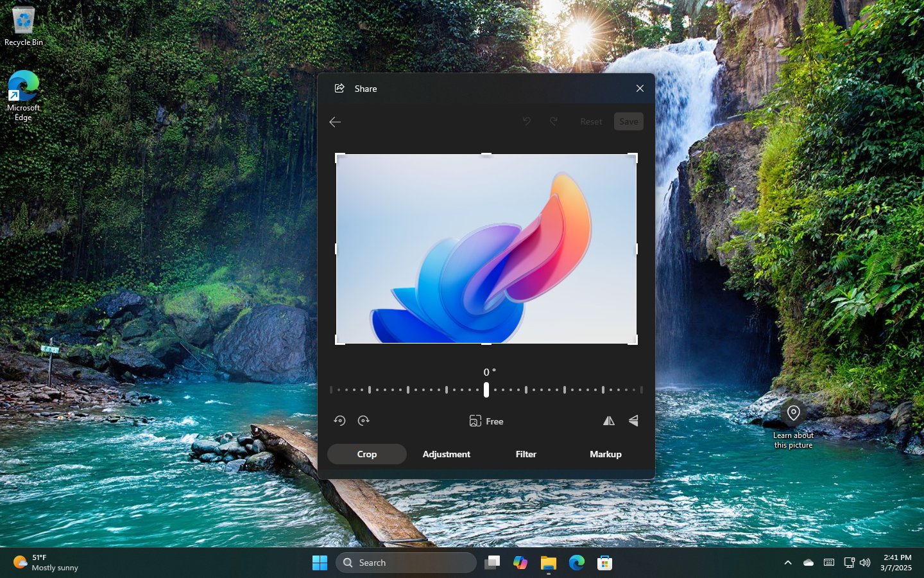Click the back arrow in the Share editor
The image size is (924, 578).
pos(335,121)
